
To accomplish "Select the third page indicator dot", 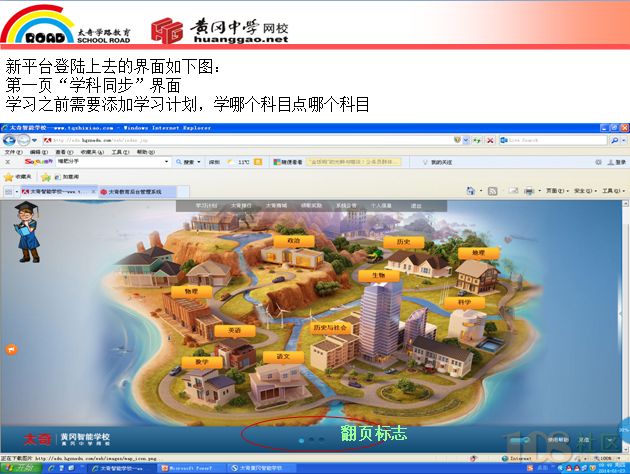I will (x=321, y=439).
